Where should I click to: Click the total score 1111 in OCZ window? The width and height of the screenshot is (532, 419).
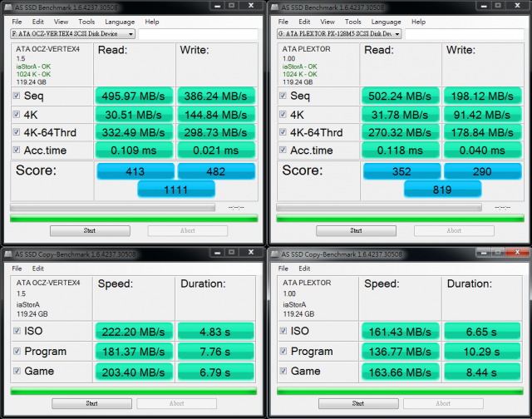coord(176,190)
